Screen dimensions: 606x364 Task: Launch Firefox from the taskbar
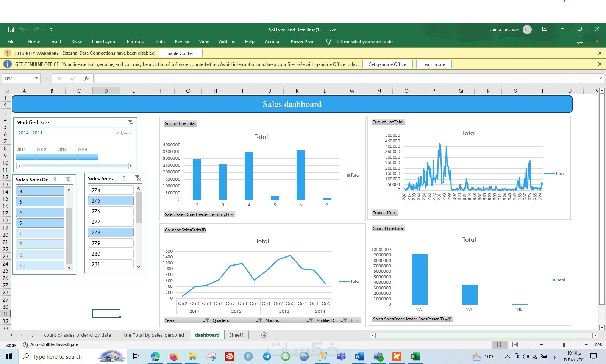174,356
